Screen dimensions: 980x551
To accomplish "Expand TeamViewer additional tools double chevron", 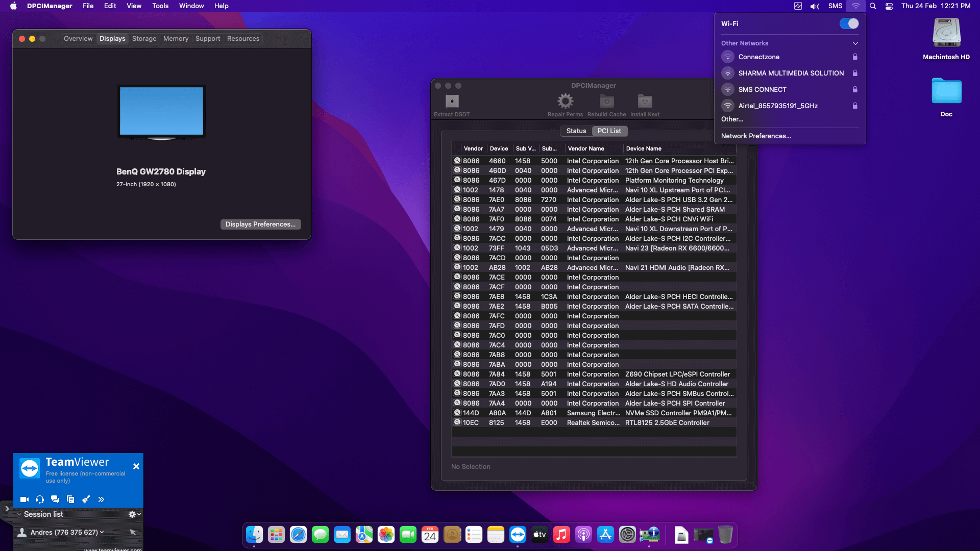I will pyautogui.click(x=101, y=499).
